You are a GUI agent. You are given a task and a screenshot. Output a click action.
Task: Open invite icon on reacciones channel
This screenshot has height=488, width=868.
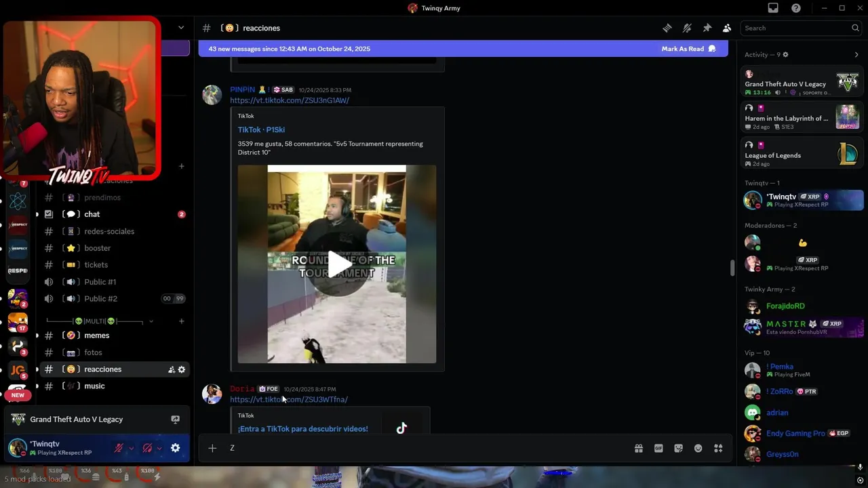(172, 369)
